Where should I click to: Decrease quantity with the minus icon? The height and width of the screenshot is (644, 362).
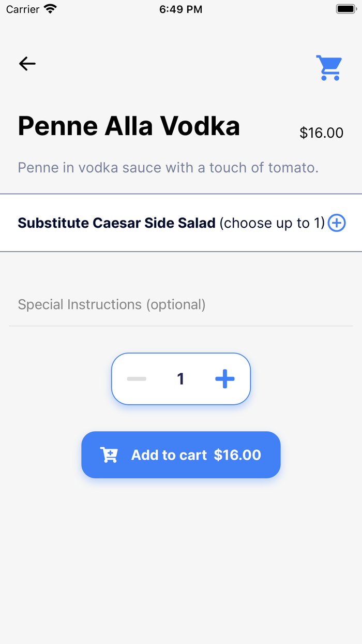click(x=137, y=379)
